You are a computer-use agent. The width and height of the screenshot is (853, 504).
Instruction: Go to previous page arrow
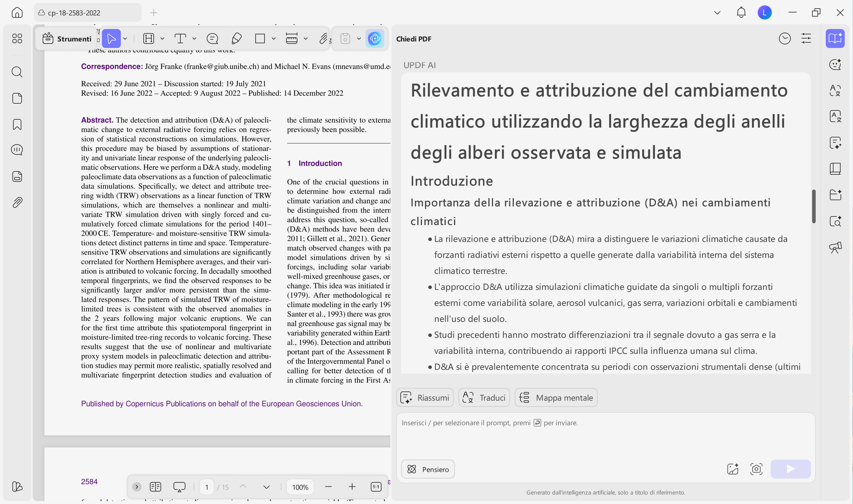tap(243, 487)
